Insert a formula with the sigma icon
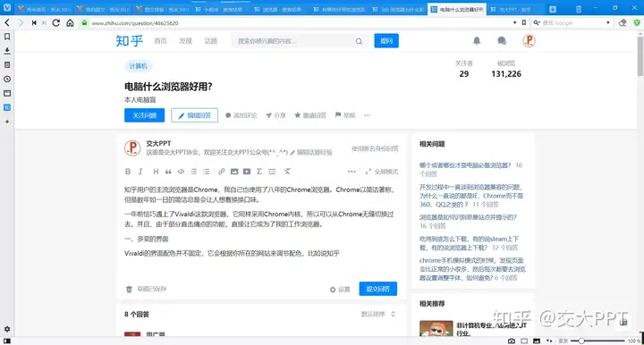This screenshot has height=345, width=644. click(259, 172)
